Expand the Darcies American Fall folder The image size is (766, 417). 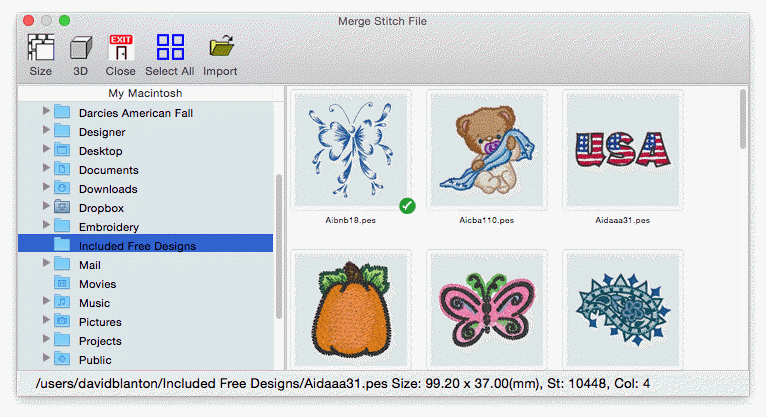click(46, 112)
